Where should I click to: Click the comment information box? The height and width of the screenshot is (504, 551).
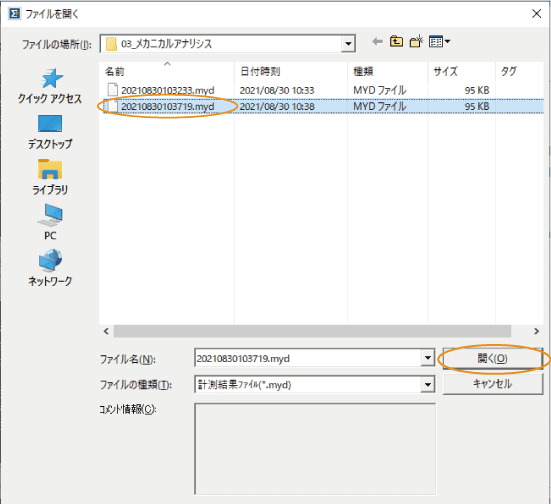coord(315,449)
